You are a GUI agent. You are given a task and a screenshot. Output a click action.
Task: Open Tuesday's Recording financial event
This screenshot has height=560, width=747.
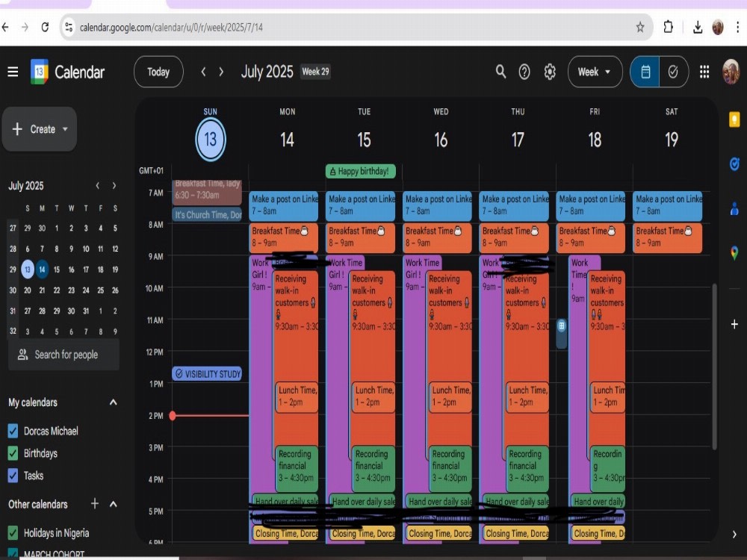click(x=373, y=468)
